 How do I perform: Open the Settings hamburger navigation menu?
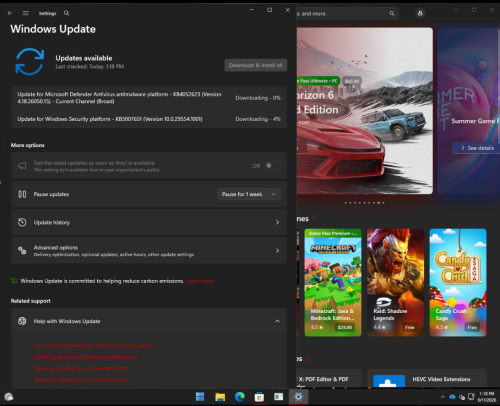[x=26, y=13]
